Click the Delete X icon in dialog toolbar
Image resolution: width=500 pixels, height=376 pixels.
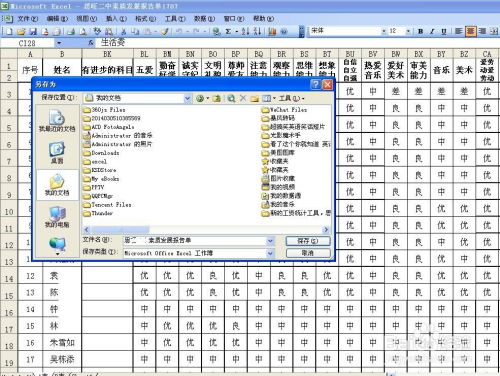pyautogui.click(x=243, y=98)
